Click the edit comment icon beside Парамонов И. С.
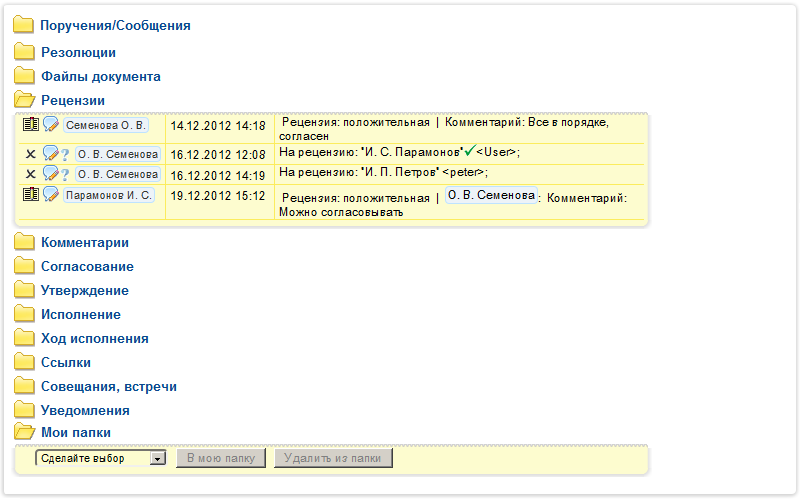Viewport: 800px width, 502px height. tap(51, 195)
